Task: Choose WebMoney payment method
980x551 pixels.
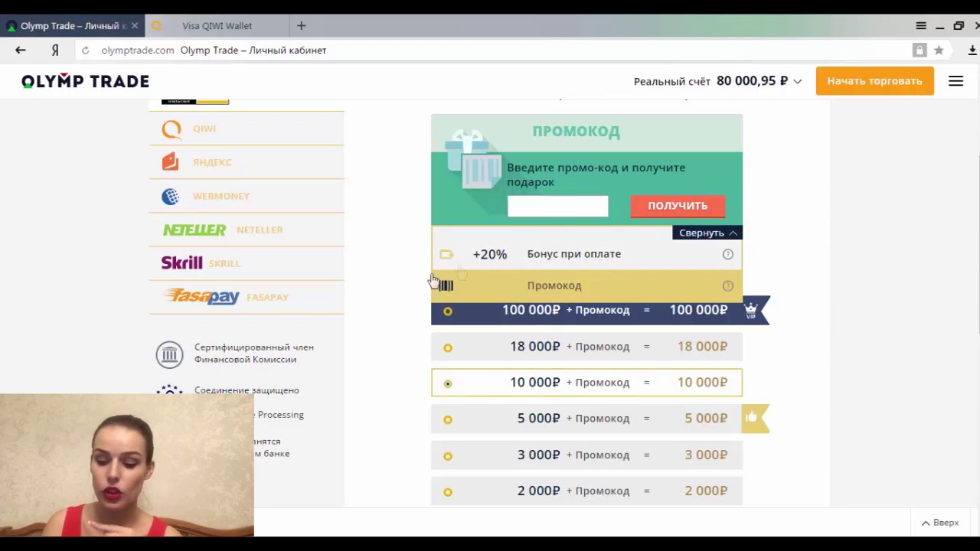Action: tap(247, 196)
